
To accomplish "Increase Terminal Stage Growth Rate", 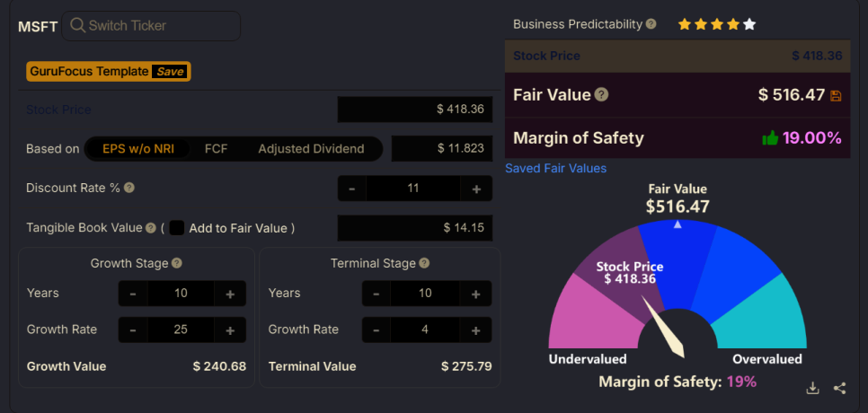I will (475, 330).
